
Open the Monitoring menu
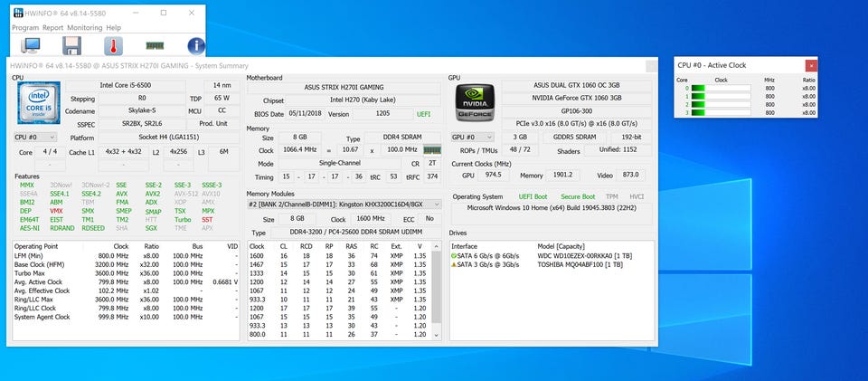coord(85,28)
